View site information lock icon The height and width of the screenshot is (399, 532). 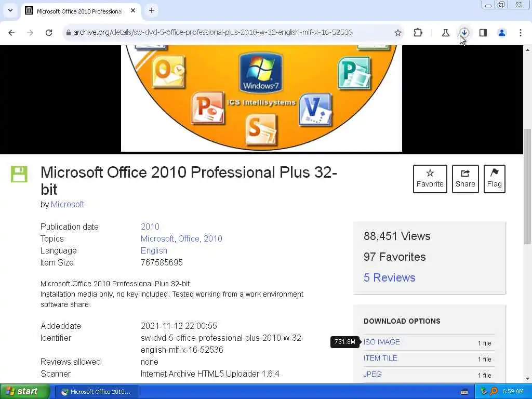tap(68, 33)
